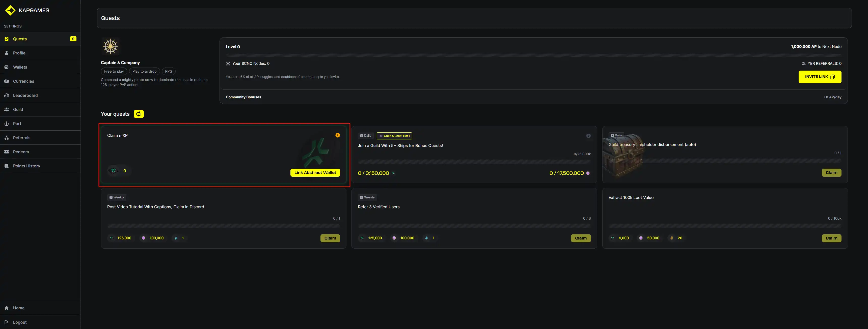Image resolution: width=868 pixels, height=329 pixels.
Task: Select the Play to airdrop tag
Action: tap(144, 71)
